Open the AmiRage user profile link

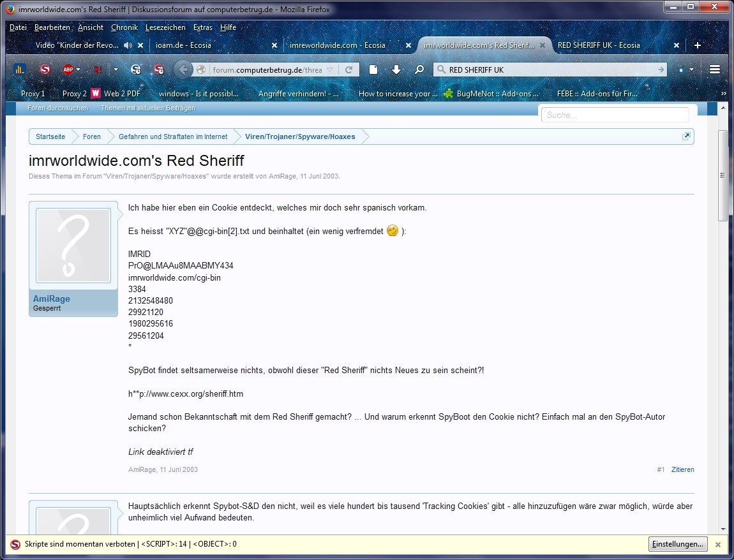52,298
